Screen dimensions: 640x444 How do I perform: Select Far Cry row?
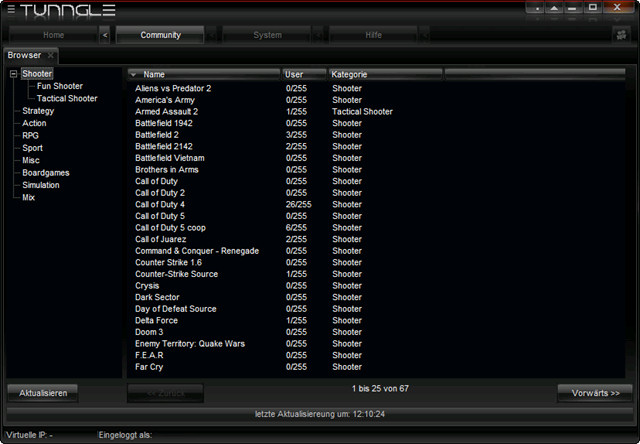click(x=376, y=367)
